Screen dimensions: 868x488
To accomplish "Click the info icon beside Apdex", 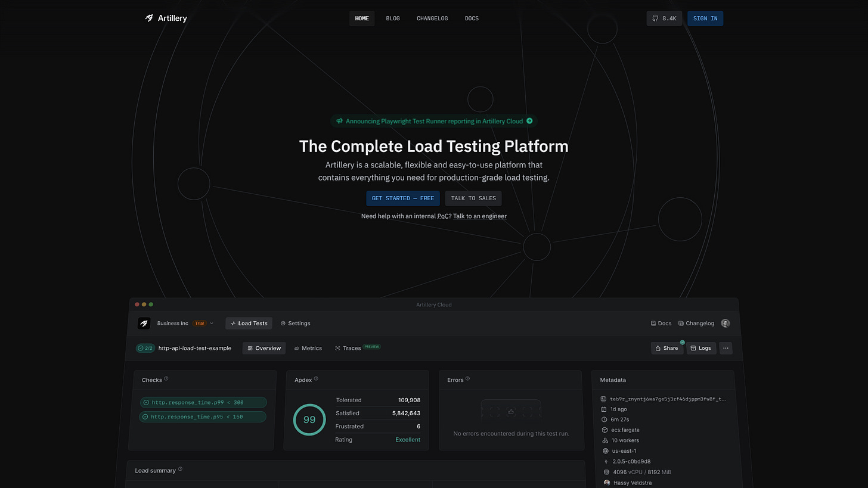I will coord(316,379).
